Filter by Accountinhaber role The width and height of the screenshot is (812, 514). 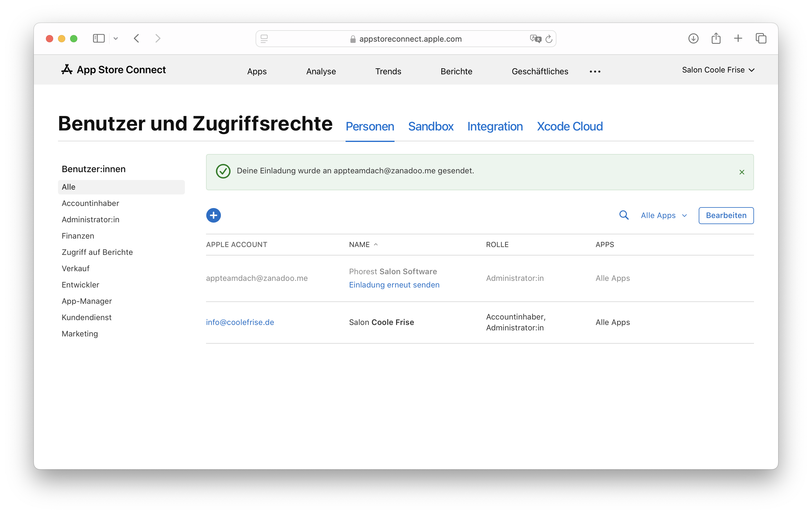(90, 203)
